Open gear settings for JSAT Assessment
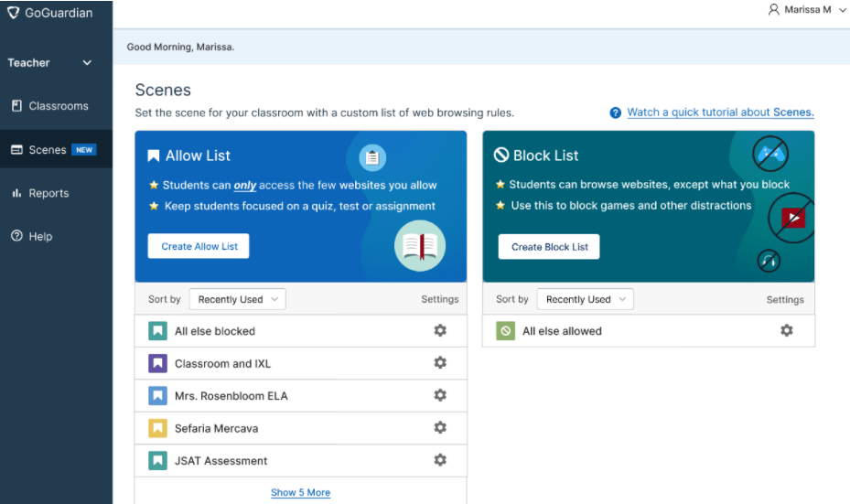 point(440,460)
